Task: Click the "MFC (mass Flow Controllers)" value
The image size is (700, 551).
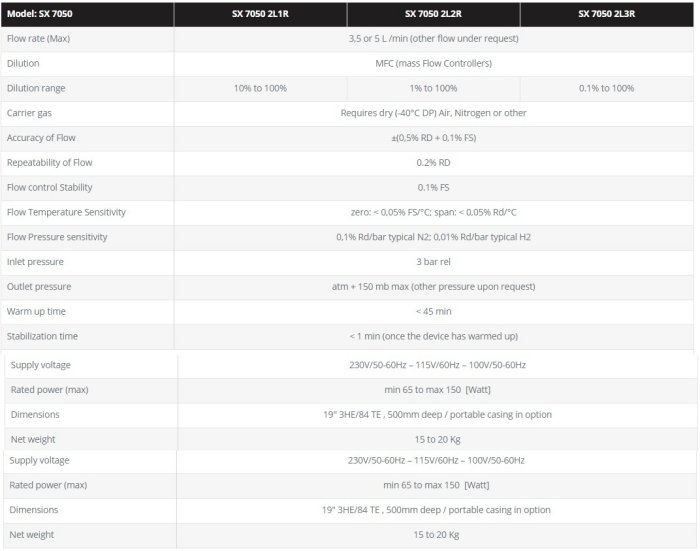Action: coord(433,64)
